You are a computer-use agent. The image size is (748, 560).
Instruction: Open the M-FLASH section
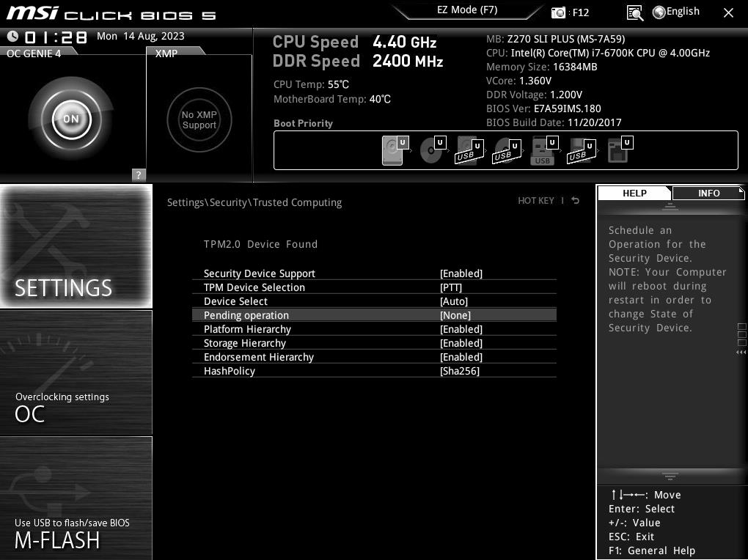(76, 498)
